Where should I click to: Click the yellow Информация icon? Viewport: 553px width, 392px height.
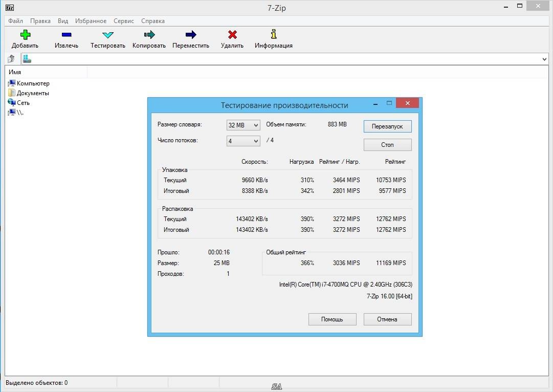[274, 34]
